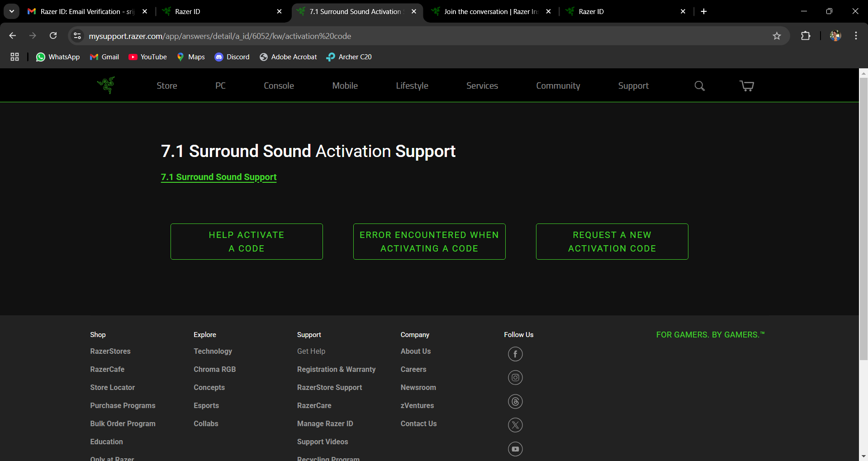This screenshot has width=868, height=461.
Task: Reload the page with the refresh icon
Action: (x=53, y=36)
